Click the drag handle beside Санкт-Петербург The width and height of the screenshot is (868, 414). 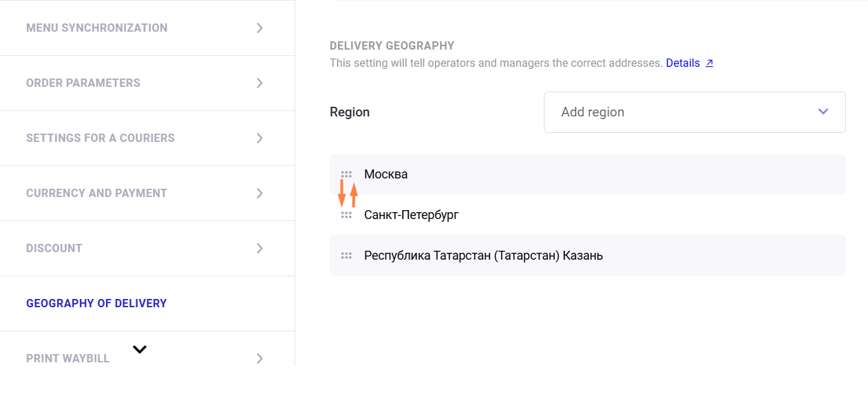[x=346, y=215]
